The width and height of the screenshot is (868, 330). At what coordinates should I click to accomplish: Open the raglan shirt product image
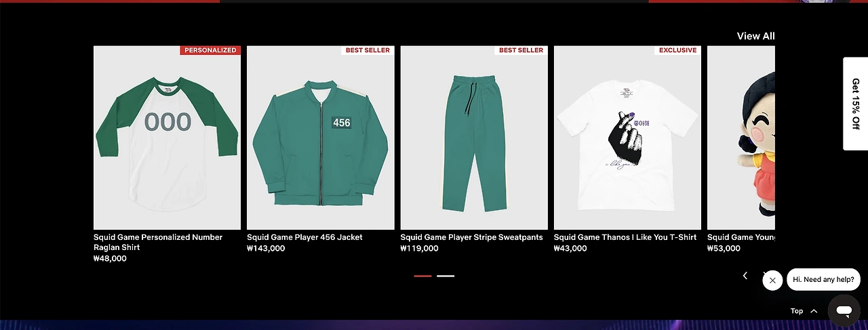click(167, 138)
